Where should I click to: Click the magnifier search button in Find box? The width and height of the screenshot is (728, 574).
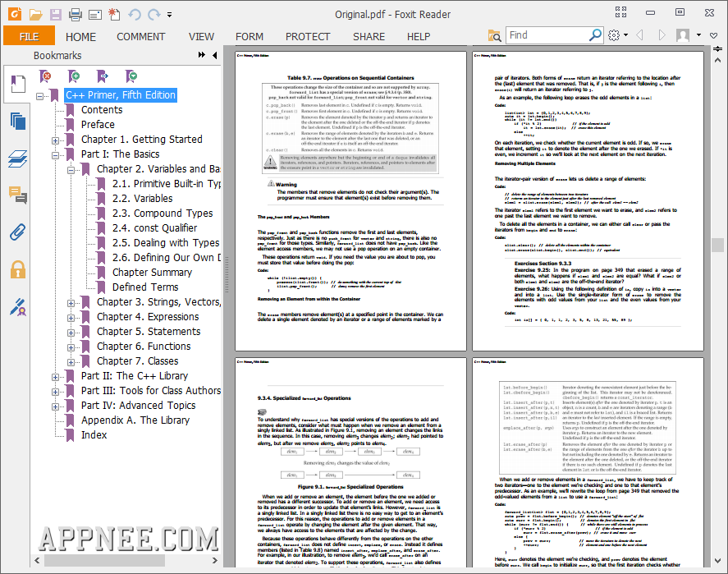[x=595, y=34]
